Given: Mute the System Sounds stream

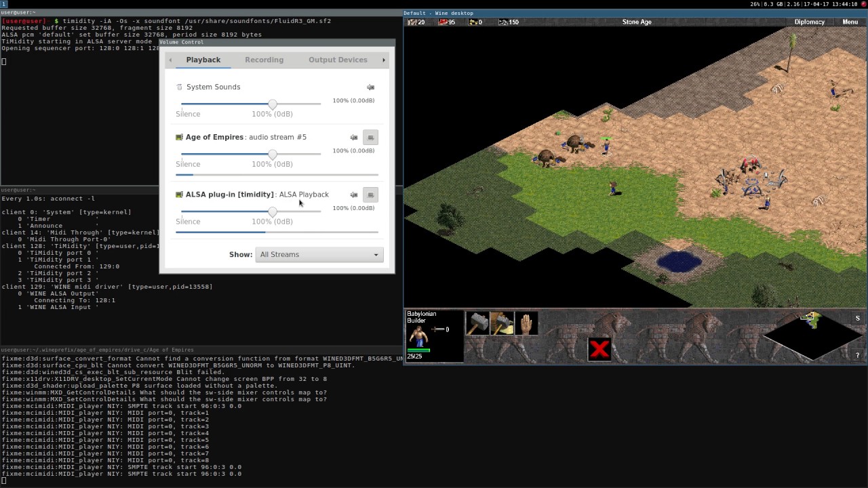Looking at the screenshot, I should click(x=370, y=87).
